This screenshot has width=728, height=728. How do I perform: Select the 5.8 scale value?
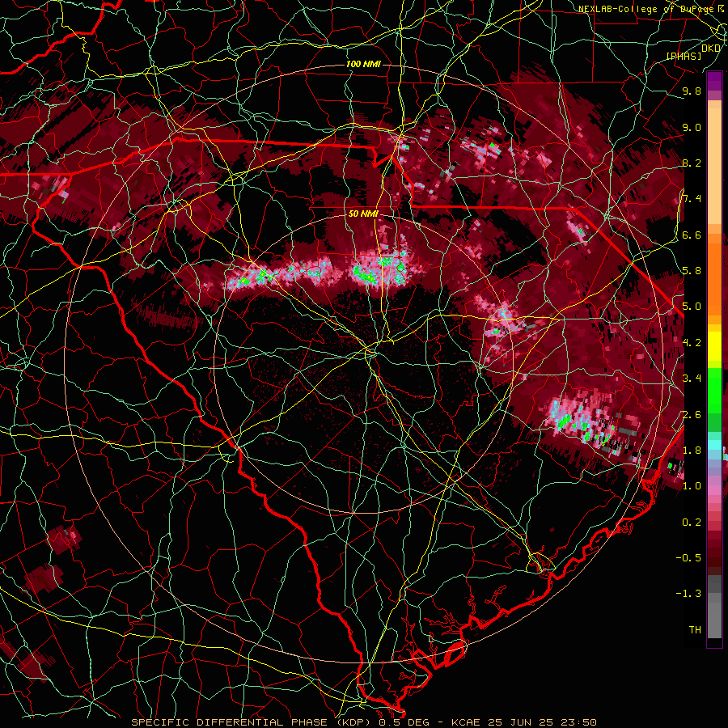[692, 271]
